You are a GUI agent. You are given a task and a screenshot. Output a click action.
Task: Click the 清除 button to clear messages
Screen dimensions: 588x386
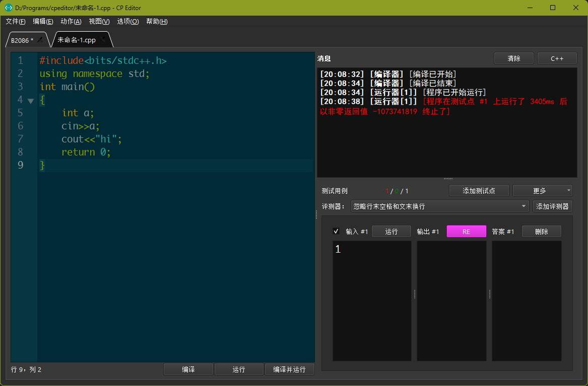click(514, 58)
